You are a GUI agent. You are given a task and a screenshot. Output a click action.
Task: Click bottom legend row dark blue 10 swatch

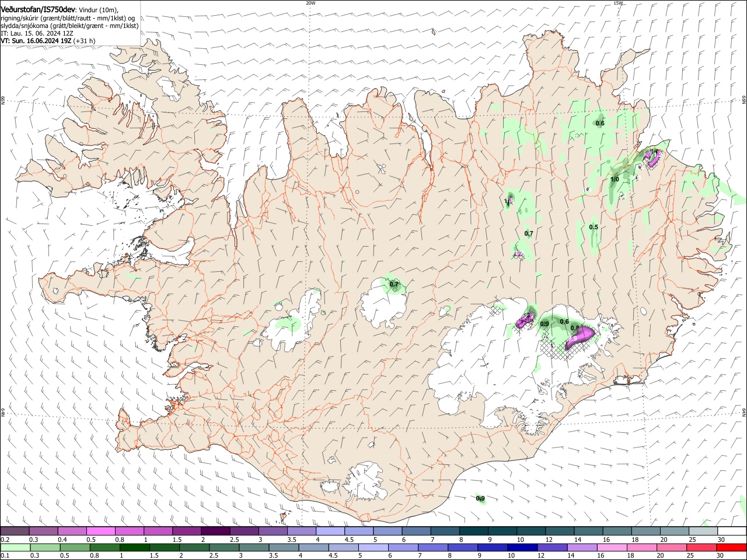click(x=522, y=548)
